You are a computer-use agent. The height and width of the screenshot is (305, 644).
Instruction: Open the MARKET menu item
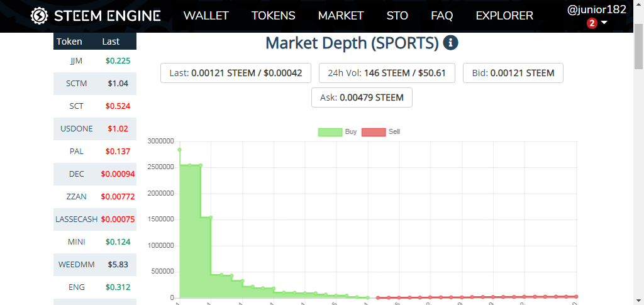(341, 16)
